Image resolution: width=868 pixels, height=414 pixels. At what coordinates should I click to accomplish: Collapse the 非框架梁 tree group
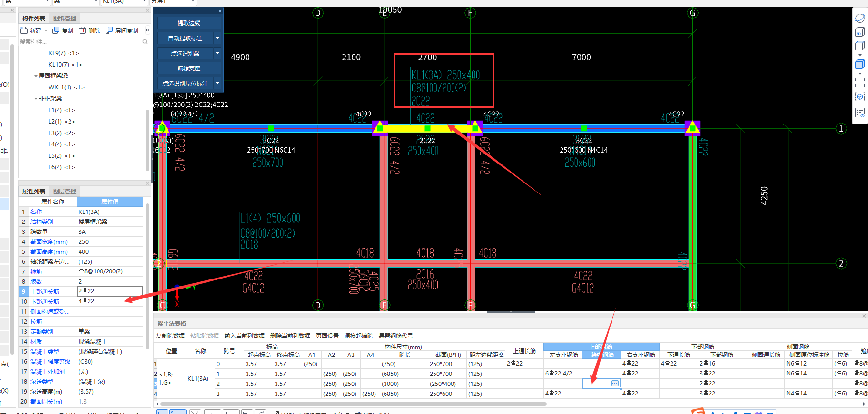(x=36, y=99)
